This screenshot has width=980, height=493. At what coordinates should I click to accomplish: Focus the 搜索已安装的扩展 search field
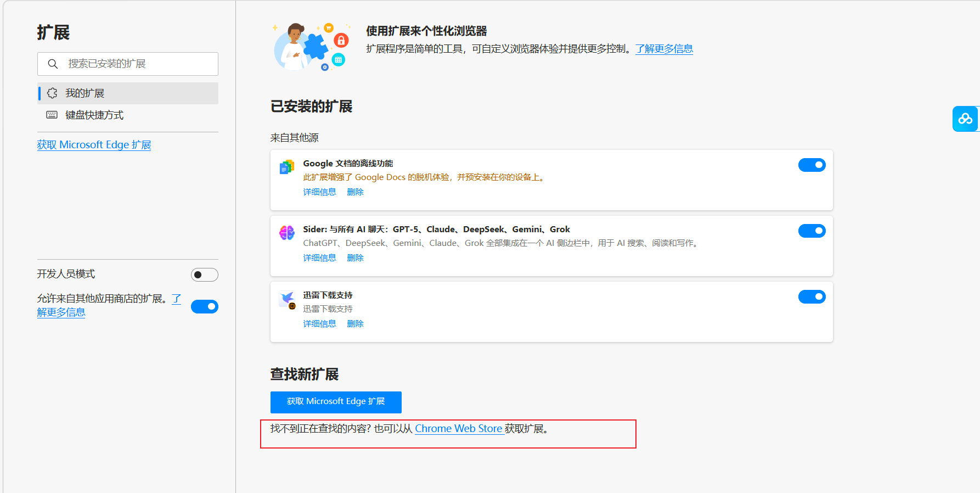[x=128, y=64]
